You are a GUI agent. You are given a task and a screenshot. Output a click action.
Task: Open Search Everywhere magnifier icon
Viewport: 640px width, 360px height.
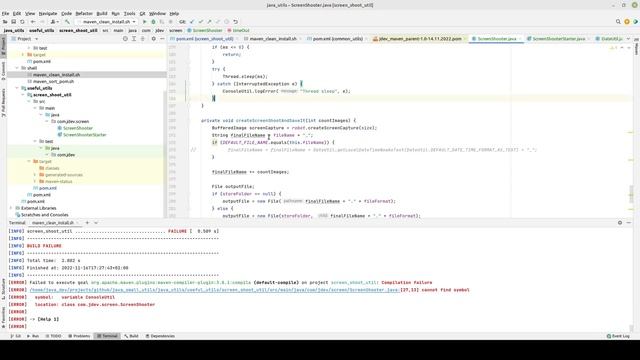[x=618, y=22]
